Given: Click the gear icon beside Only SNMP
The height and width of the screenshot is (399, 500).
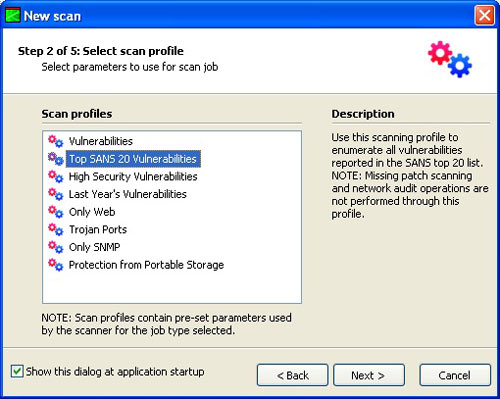Looking at the screenshot, I should pos(55,247).
